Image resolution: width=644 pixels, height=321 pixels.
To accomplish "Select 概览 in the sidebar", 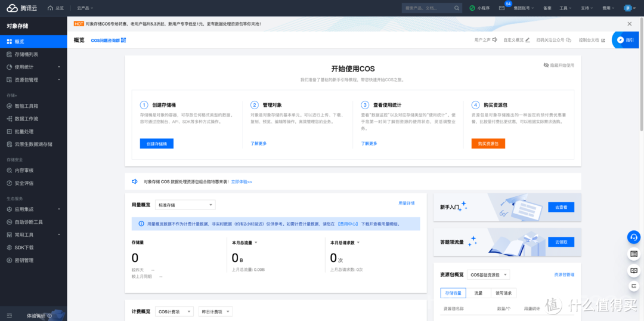I will pyautogui.click(x=33, y=42).
